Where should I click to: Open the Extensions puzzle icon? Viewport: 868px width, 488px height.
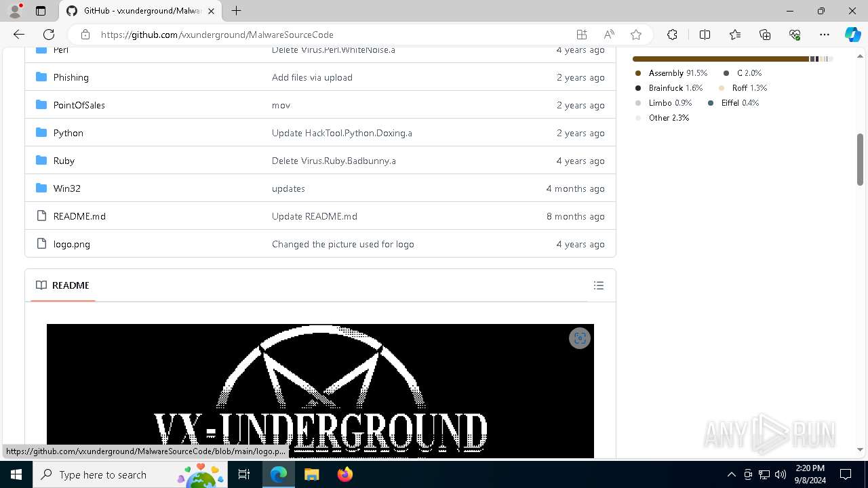tap(672, 35)
